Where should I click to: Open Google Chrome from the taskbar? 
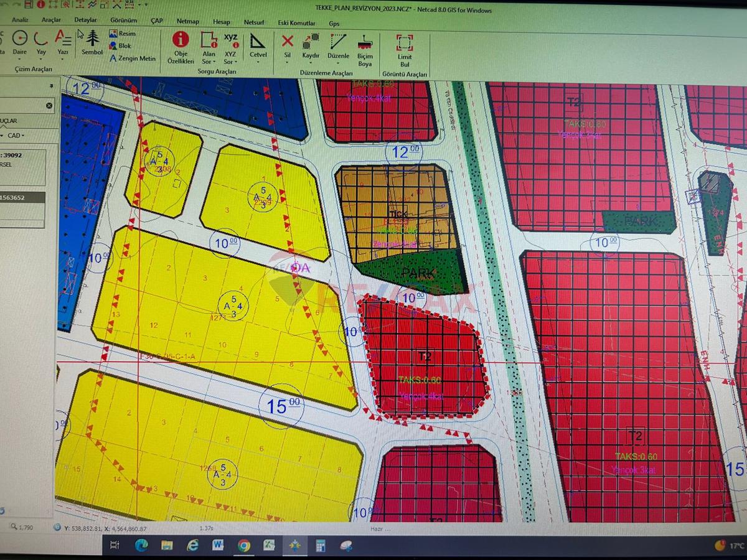point(243,546)
